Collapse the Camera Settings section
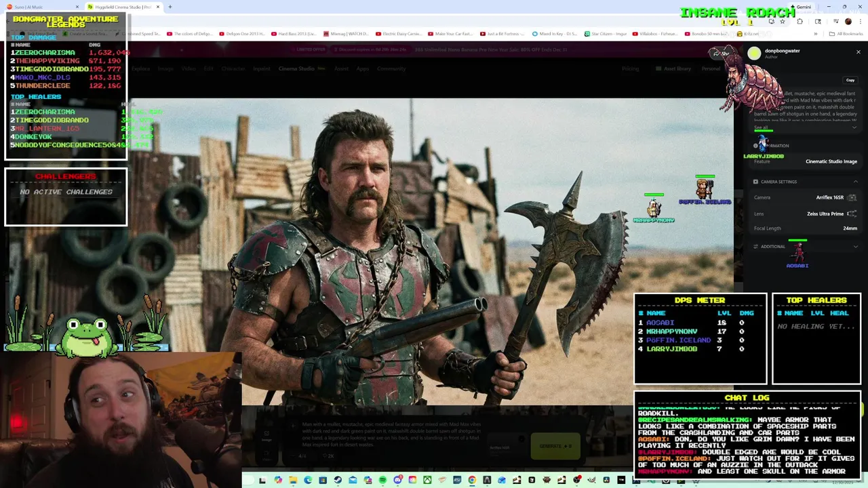 [x=856, y=182]
